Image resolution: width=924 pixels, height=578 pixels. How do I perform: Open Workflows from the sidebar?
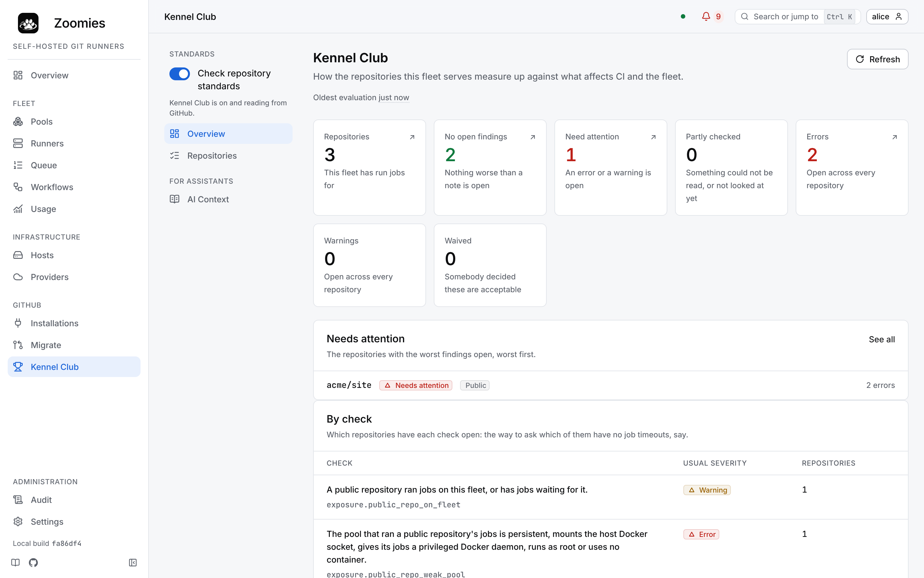pos(74,187)
